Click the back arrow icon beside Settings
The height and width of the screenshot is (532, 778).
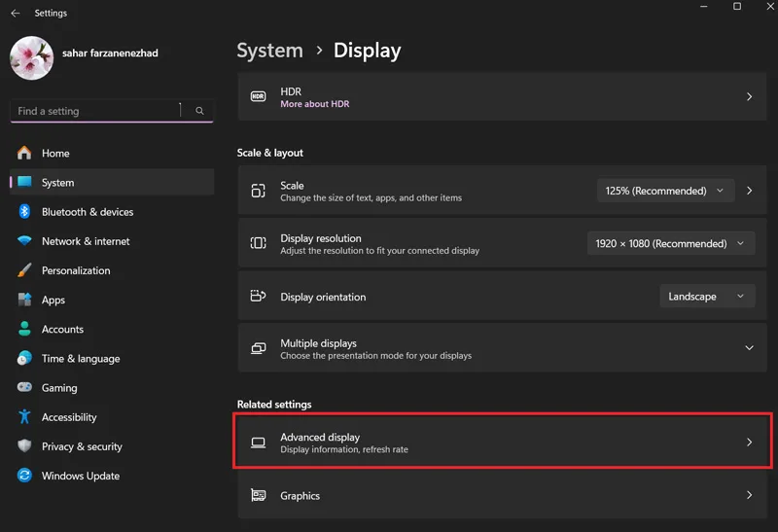pos(16,13)
